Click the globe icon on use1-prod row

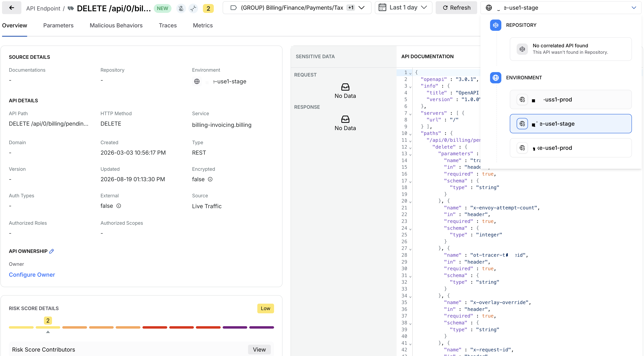click(522, 148)
